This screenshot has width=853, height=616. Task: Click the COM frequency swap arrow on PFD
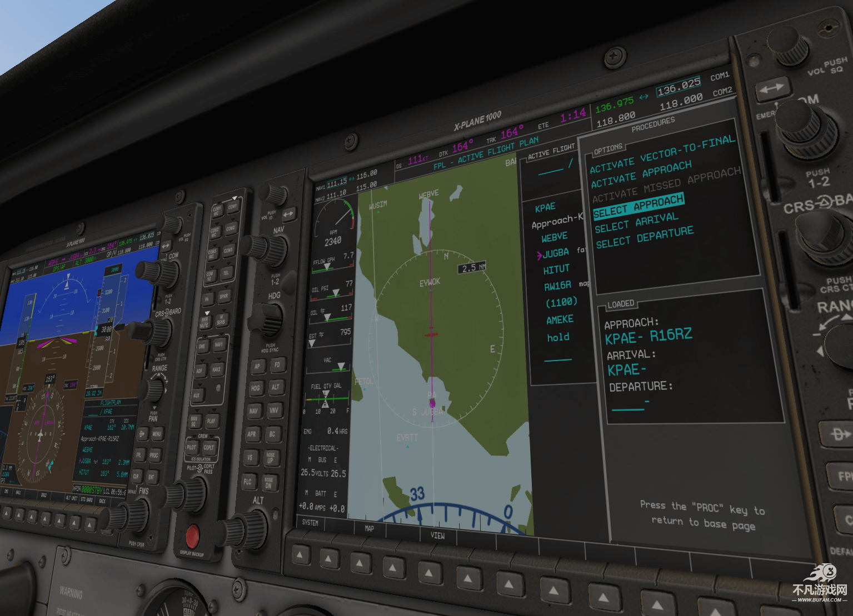click(x=166, y=246)
